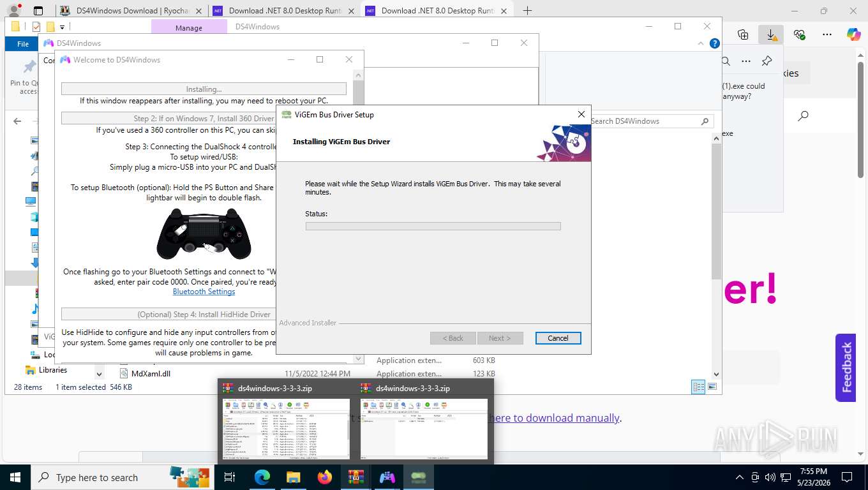The image size is (868, 490).
Task: Open the second ds4windows-3-3-3.zip thumbnail
Action: tap(424, 428)
